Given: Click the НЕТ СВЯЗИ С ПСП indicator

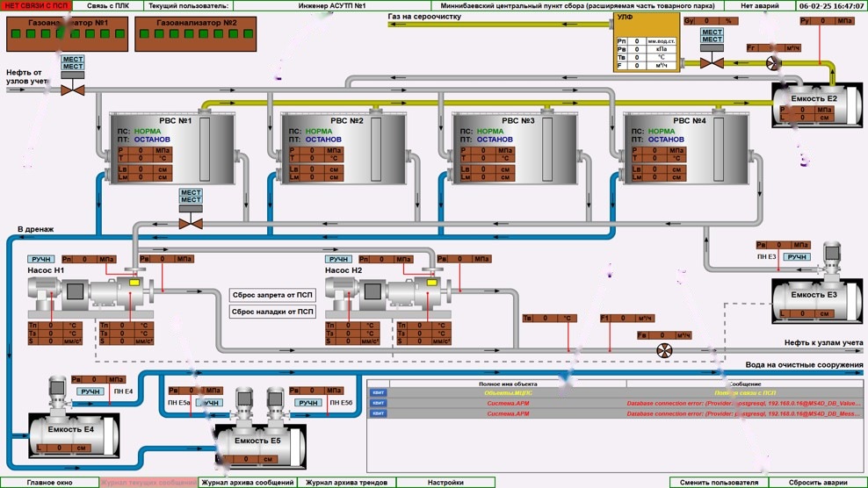Looking at the screenshot, I should (x=37, y=5).
